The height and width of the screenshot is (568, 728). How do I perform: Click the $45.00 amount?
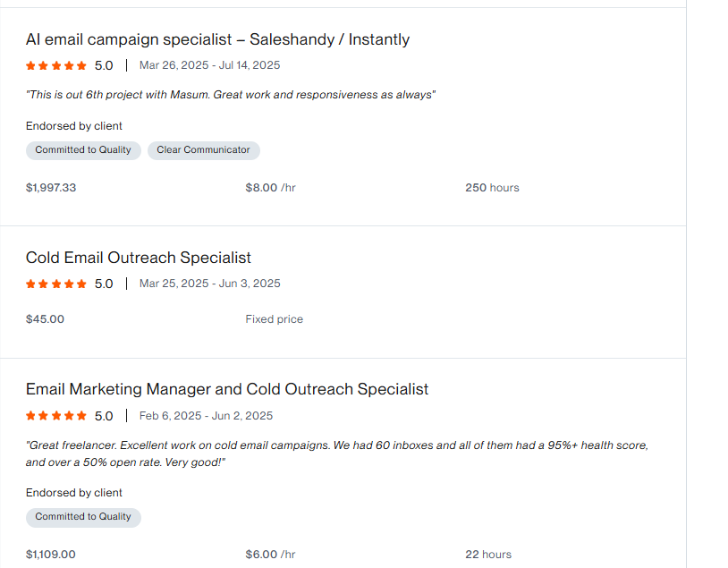[45, 319]
